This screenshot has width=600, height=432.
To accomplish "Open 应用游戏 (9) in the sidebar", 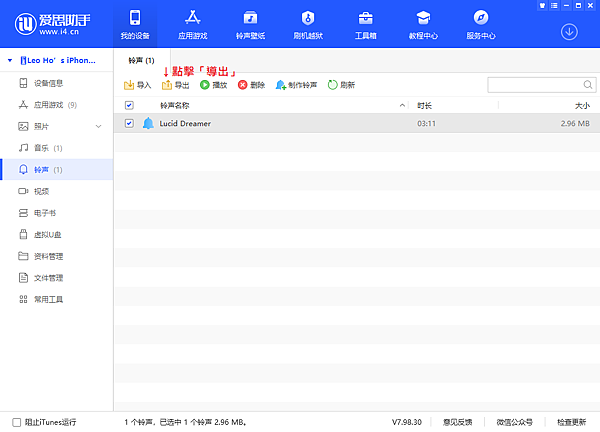I will tap(57, 105).
